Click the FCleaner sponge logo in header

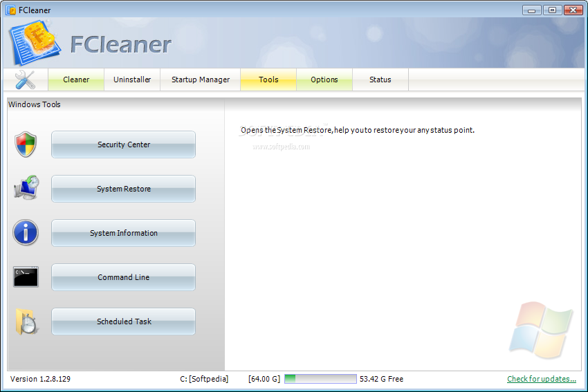click(35, 43)
